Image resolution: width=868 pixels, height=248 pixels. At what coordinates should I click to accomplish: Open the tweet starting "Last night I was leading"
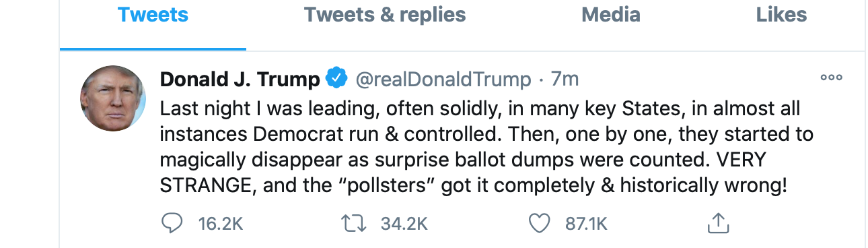click(x=486, y=147)
